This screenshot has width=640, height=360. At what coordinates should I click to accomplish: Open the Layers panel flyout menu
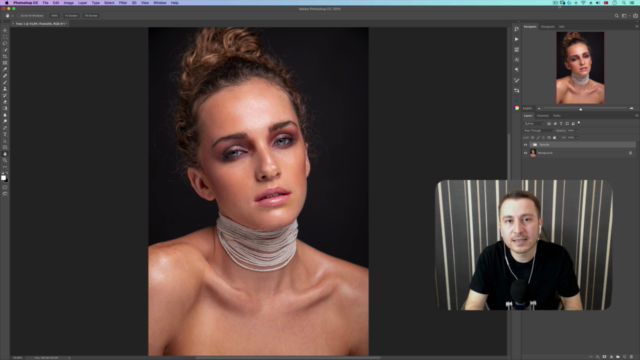[637, 116]
